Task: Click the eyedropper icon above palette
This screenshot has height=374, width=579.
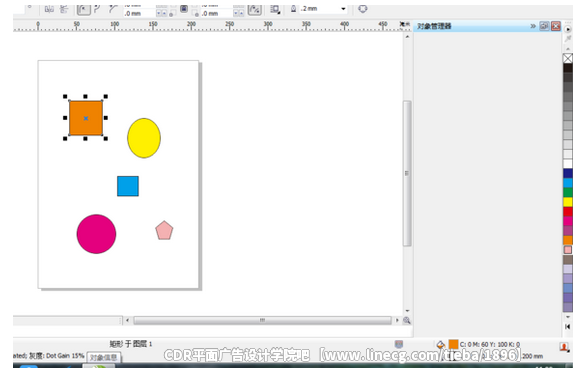Action: point(568,38)
